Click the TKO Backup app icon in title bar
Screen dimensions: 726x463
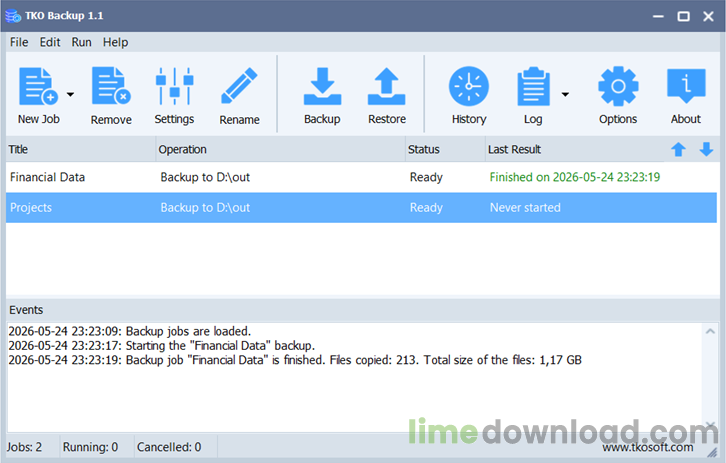click(x=13, y=16)
